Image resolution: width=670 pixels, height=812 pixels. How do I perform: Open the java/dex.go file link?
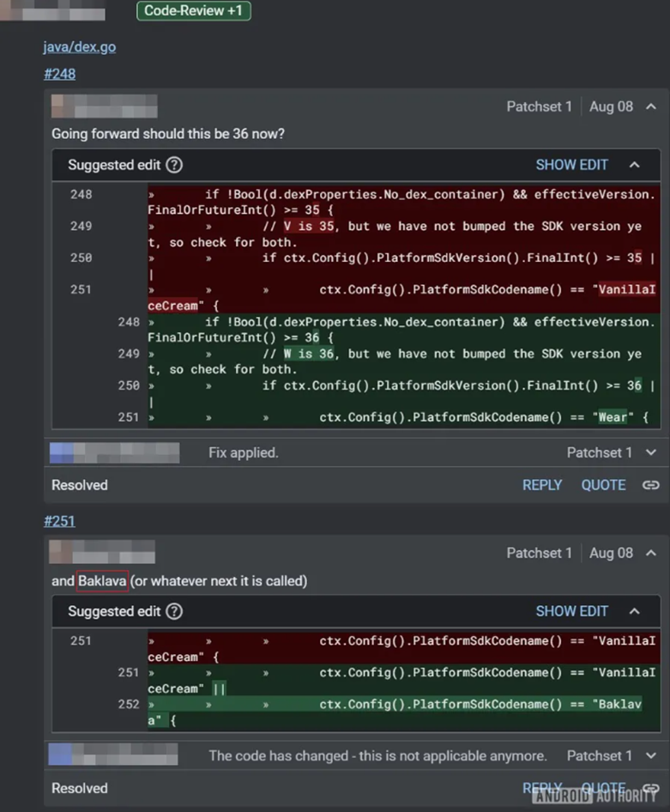coord(80,47)
